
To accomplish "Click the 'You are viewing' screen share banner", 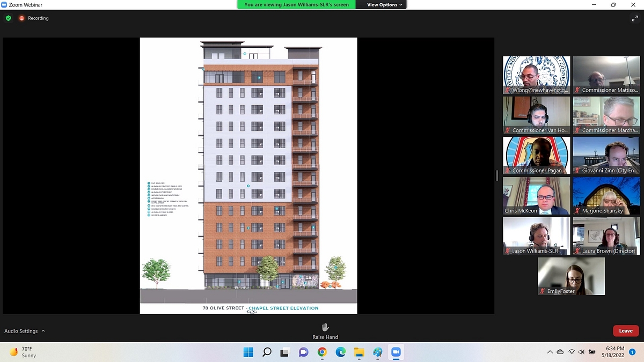I will tap(296, 5).
